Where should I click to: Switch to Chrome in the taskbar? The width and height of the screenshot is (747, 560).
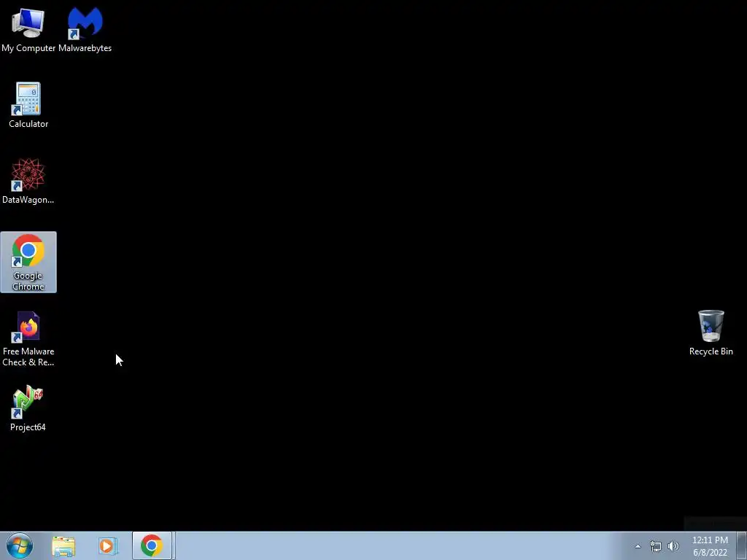click(152, 545)
